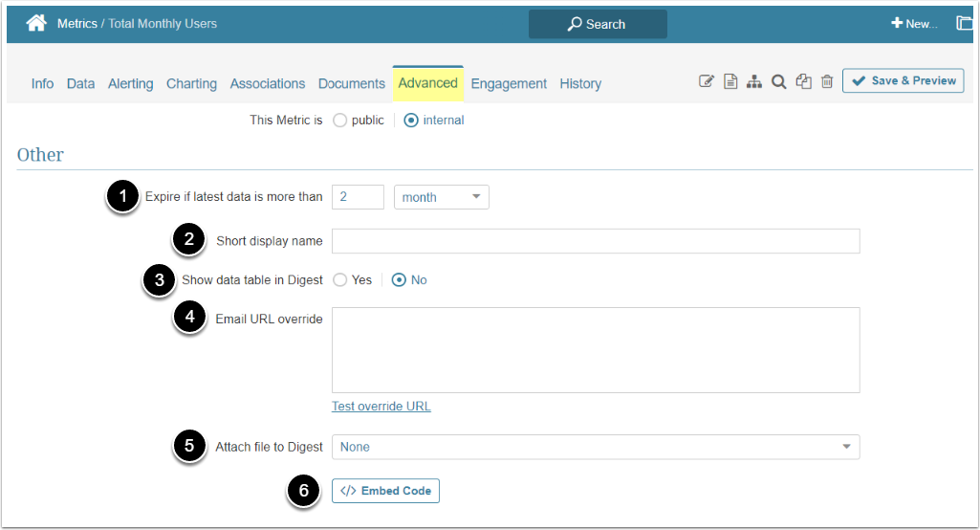Open the hierarchy tree icon

pyautogui.click(x=754, y=82)
